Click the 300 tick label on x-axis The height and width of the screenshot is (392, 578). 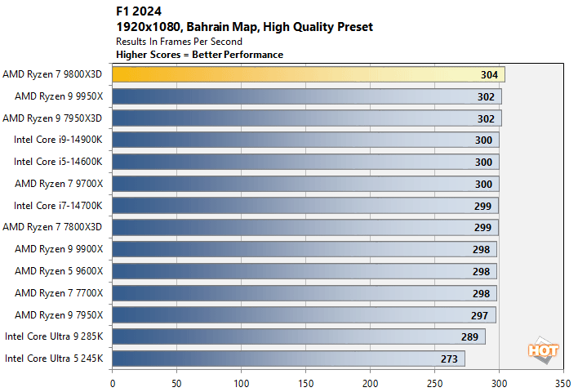tap(499, 384)
